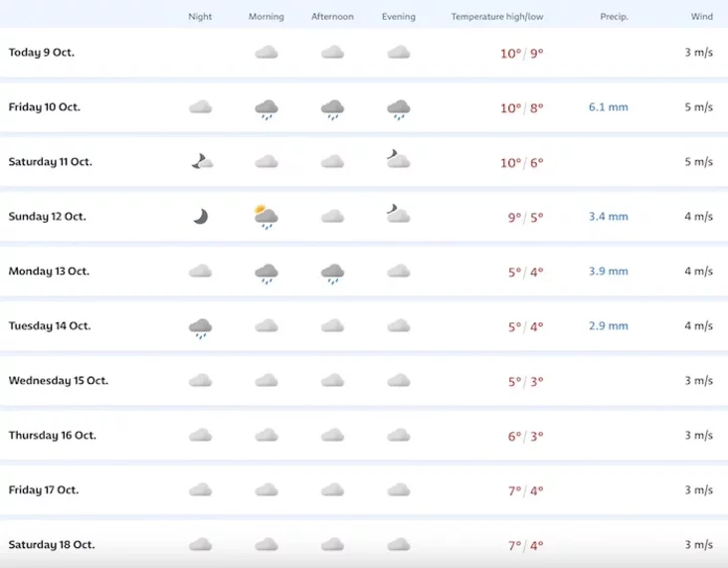This screenshot has width=728, height=568.
Task: Click Sunday 12 Oct. clear night moon icon
Action: [200, 216]
